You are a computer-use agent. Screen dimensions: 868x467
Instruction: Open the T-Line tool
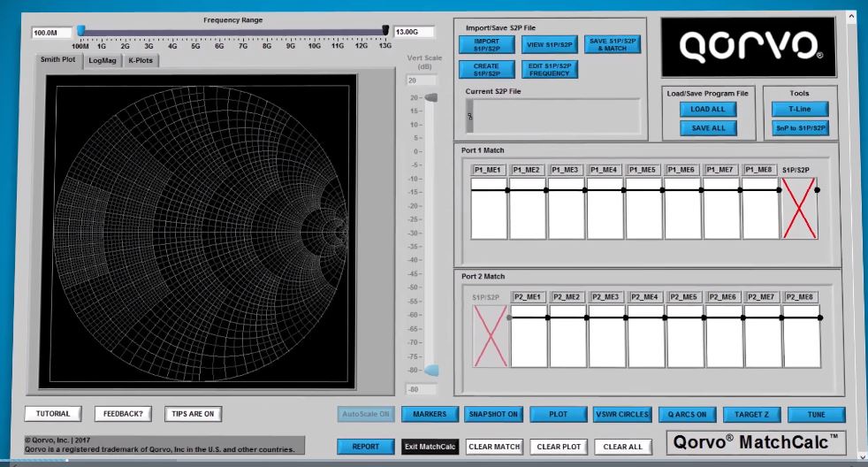[800, 109]
